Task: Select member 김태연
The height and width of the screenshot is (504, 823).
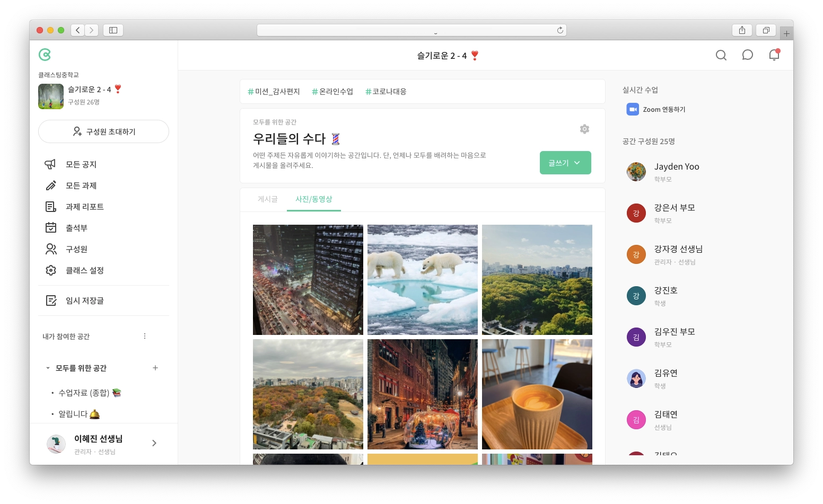Action: click(x=666, y=414)
